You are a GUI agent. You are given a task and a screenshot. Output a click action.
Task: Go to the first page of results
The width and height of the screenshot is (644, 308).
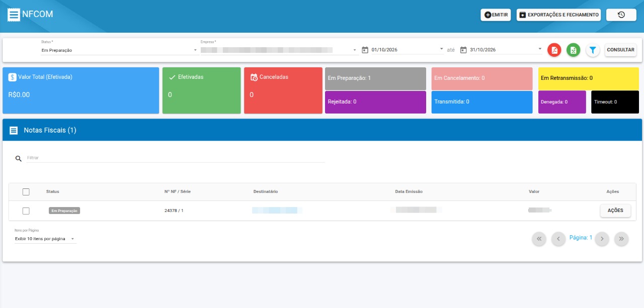(x=539, y=239)
